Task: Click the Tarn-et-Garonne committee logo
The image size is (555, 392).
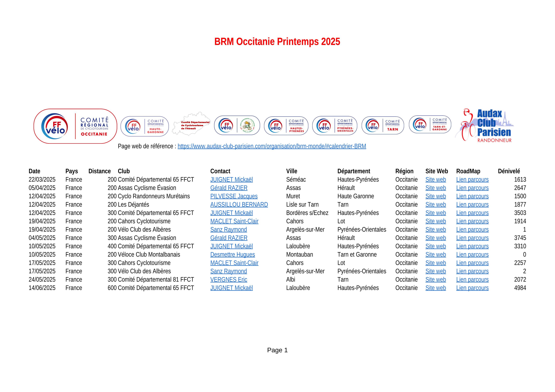Action: coord(430,124)
